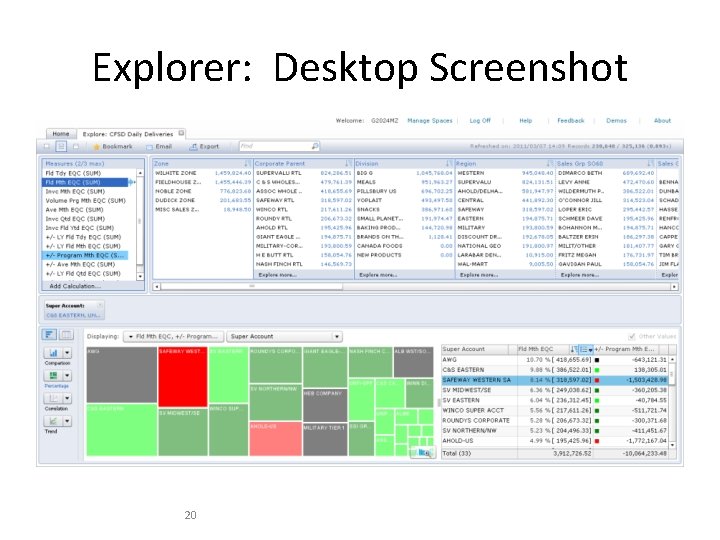Open the Percentage chart dropdown arrow
Viewport: 720px width, 540px height.
coord(68,376)
